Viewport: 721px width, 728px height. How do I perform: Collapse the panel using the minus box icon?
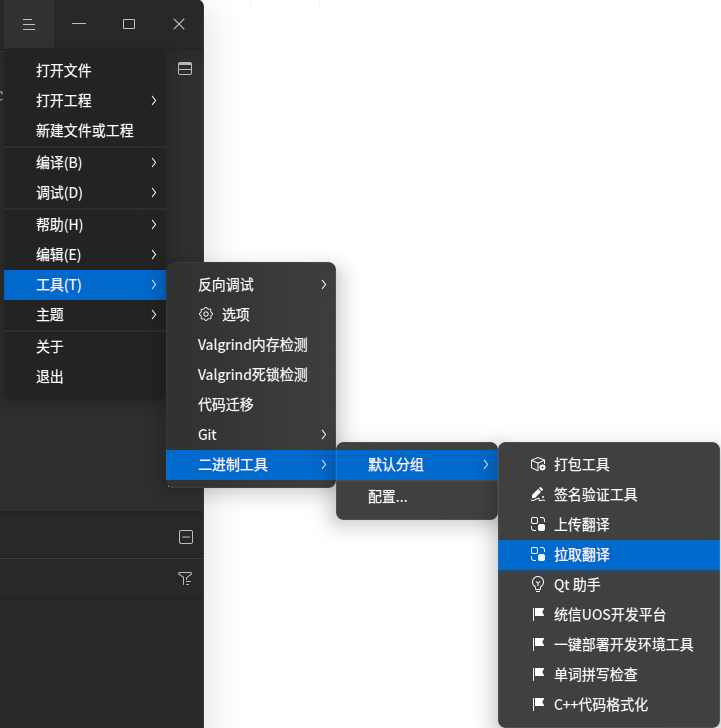[x=185, y=537]
